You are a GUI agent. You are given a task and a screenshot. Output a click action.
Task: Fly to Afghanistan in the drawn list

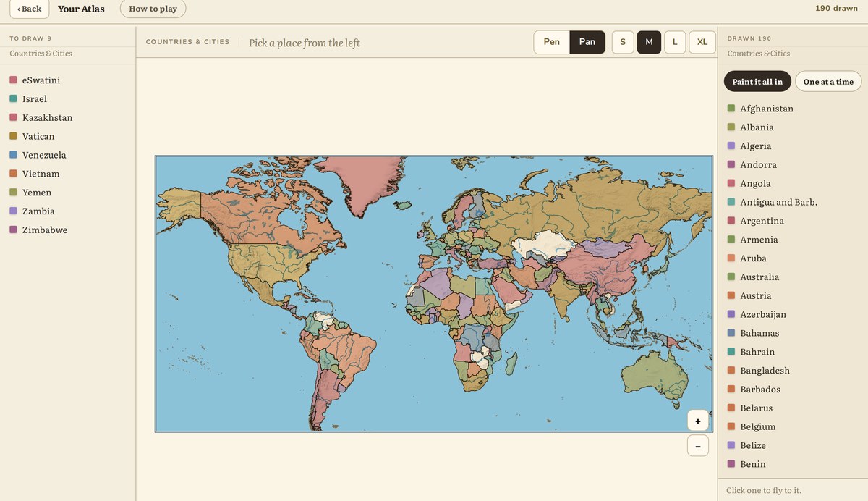793,109
